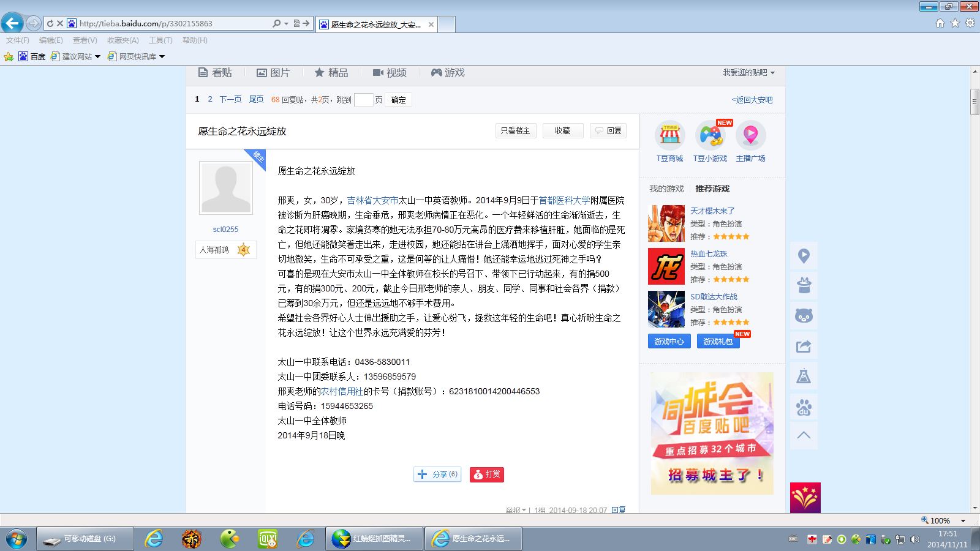The width and height of the screenshot is (980, 551).
Task: Open the volume icon in system tray
Action: click(914, 539)
